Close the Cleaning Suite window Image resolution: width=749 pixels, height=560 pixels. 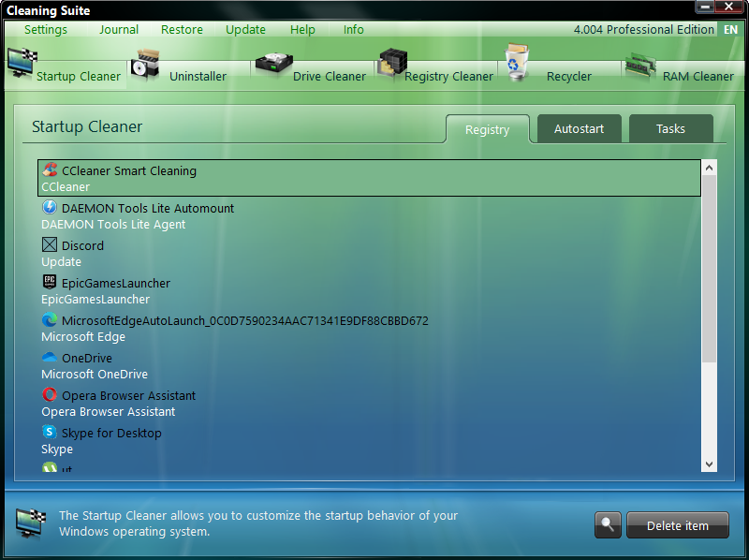(x=729, y=7)
